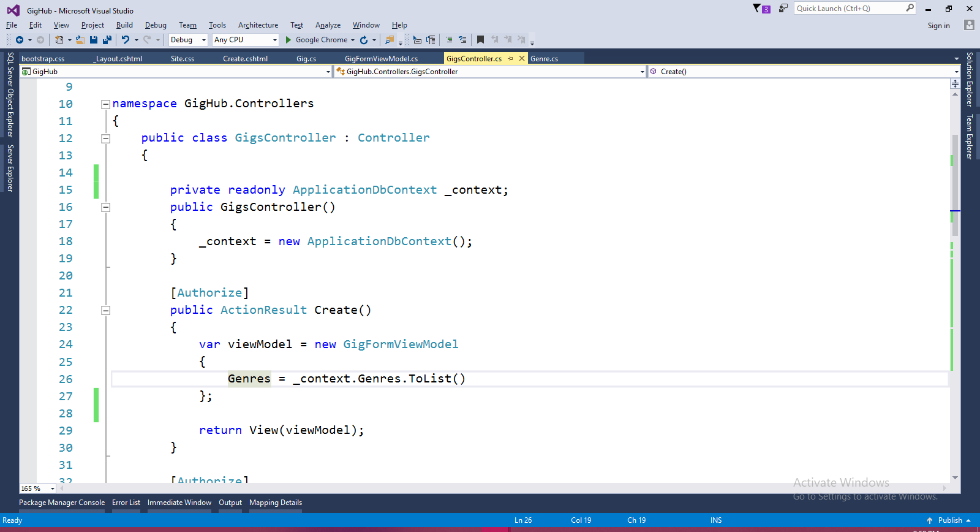
Task: Open the Package Manager Console panel
Action: [x=62, y=503]
